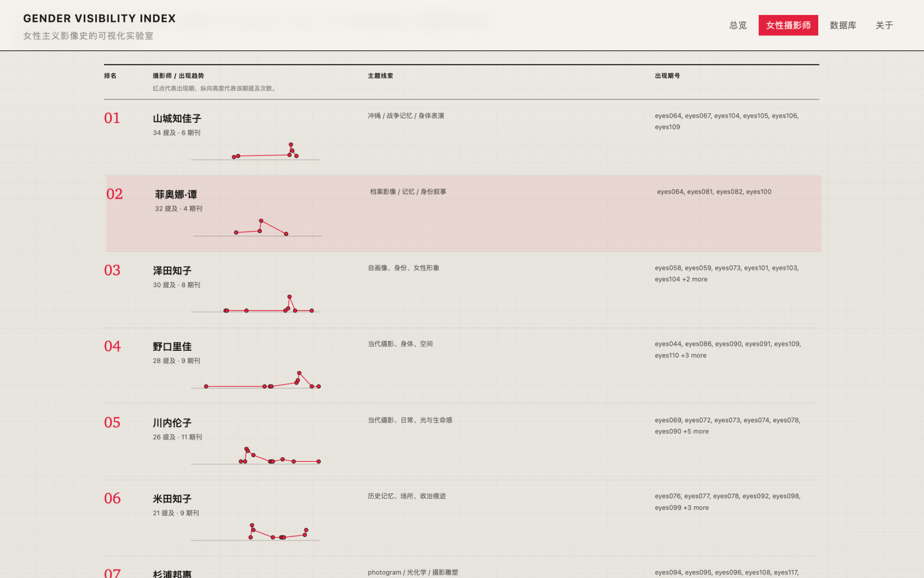
Task: Click 30 提及 · 8 期刊 stats
Action: point(177,285)
